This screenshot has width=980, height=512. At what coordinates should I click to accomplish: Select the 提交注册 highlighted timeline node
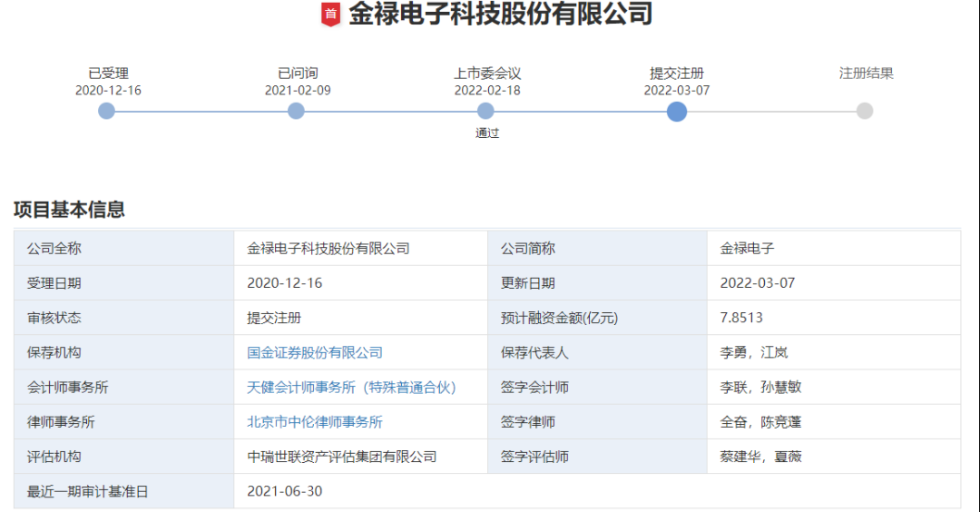[677, 112]
